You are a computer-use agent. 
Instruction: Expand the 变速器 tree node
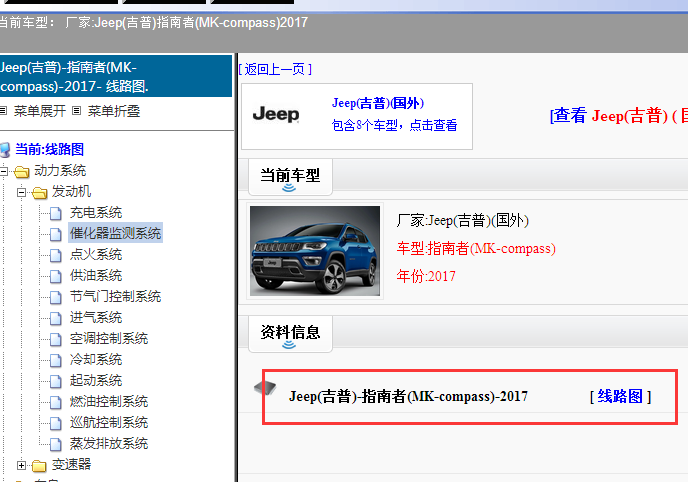click(21, 465)
